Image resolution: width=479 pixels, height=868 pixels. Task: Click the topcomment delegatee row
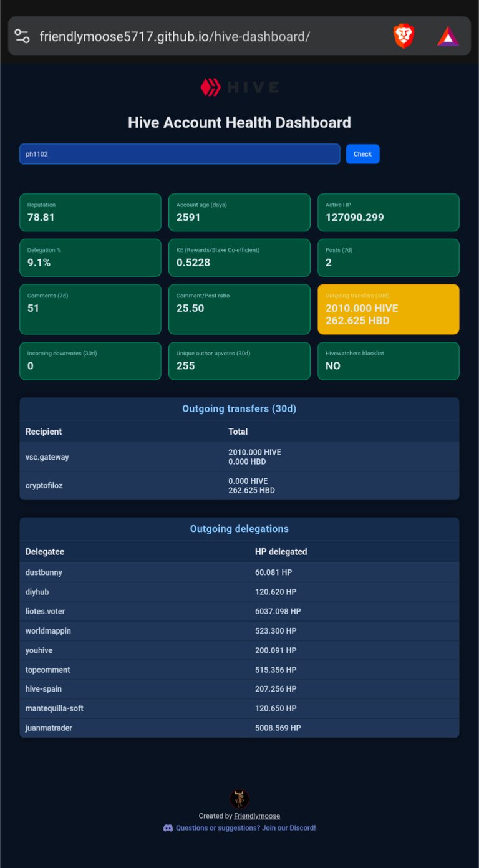(239, 670)
